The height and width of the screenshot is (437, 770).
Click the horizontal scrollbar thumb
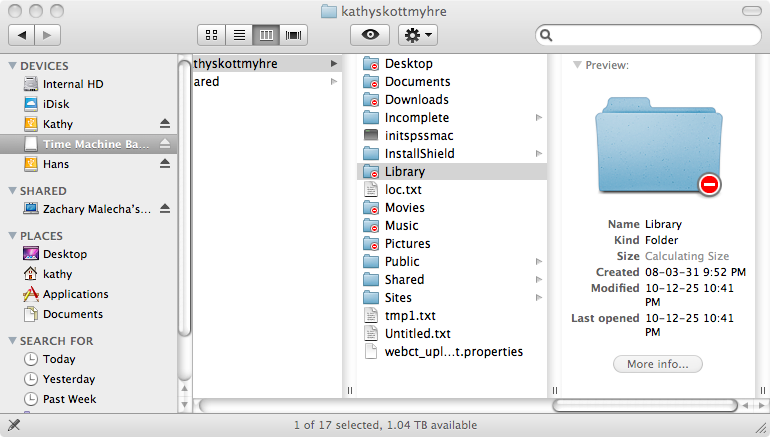[x=645, y=406]
